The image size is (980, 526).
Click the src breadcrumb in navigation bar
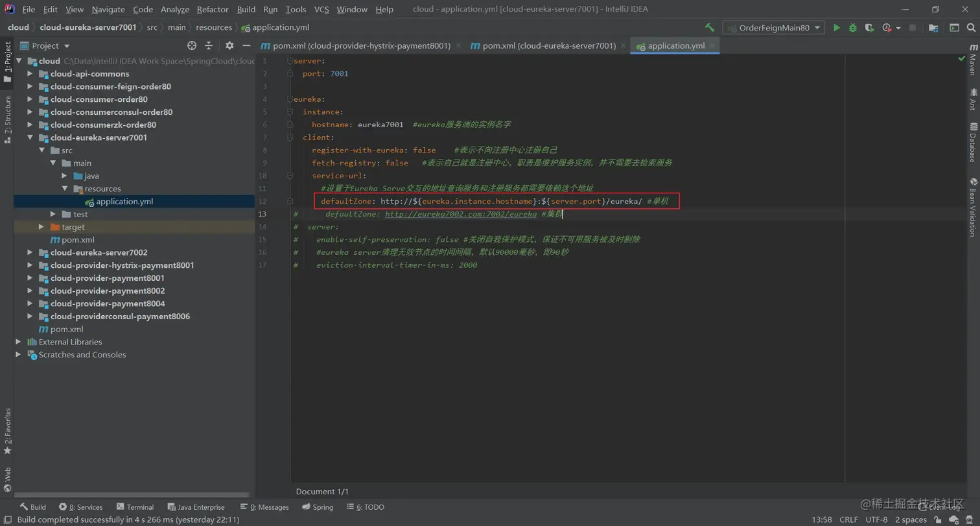pos(152,27)
